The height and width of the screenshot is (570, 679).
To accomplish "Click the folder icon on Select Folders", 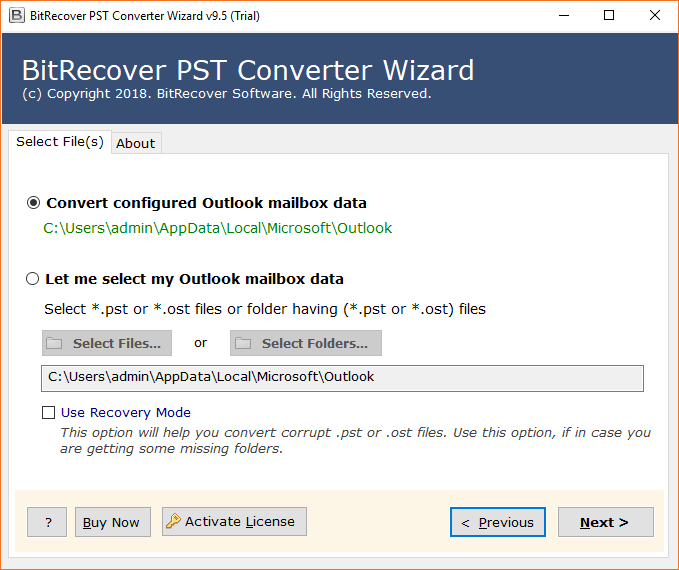I will click(243, 343).
